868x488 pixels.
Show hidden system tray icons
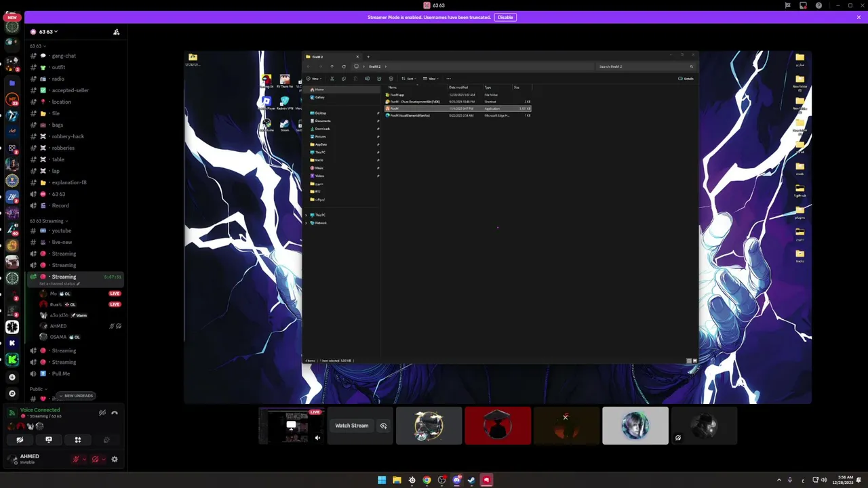click(x=778, y=480)
